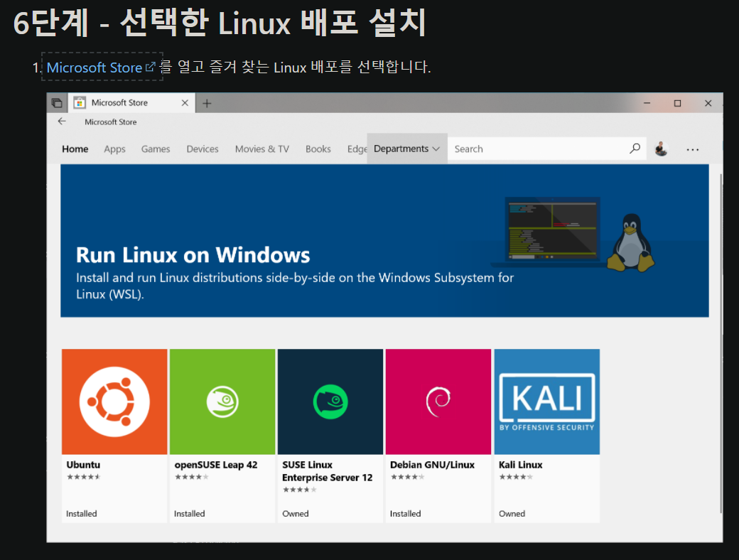Click the Tux penguin image in banner
The width and height of the screenshot is (739, 560).
(x=631, y=243)
